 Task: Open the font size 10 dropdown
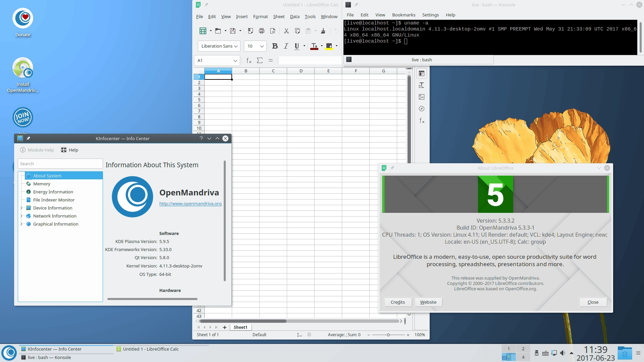262,46
